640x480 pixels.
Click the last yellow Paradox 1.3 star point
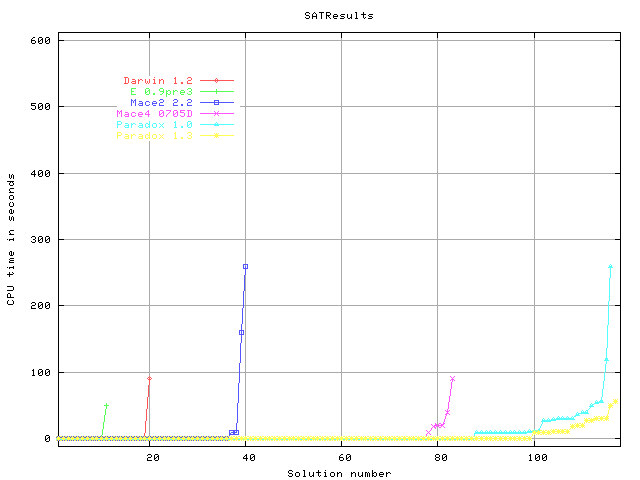616,402
